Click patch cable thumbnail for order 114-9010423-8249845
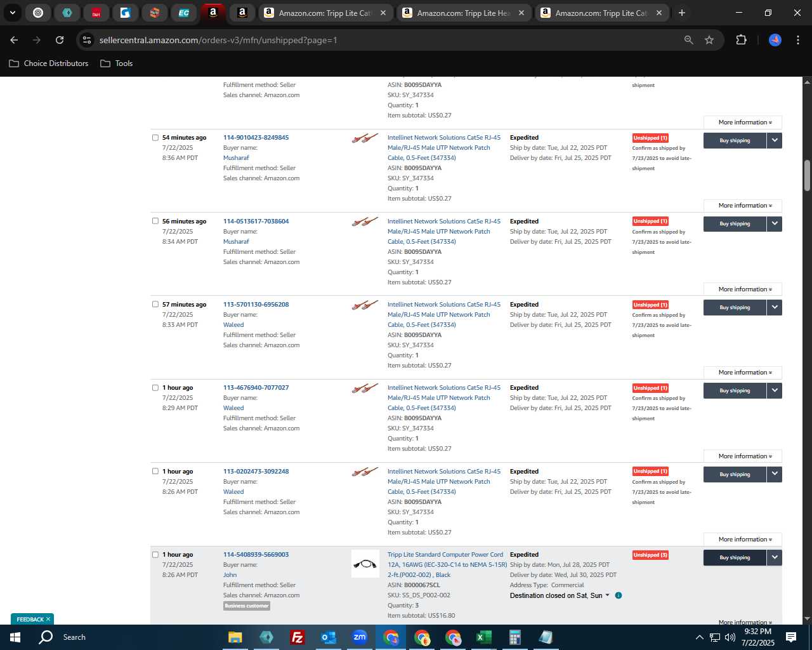The height and width of the screenshot is (650, 812). pyautogui.click(x=365, y=138)
